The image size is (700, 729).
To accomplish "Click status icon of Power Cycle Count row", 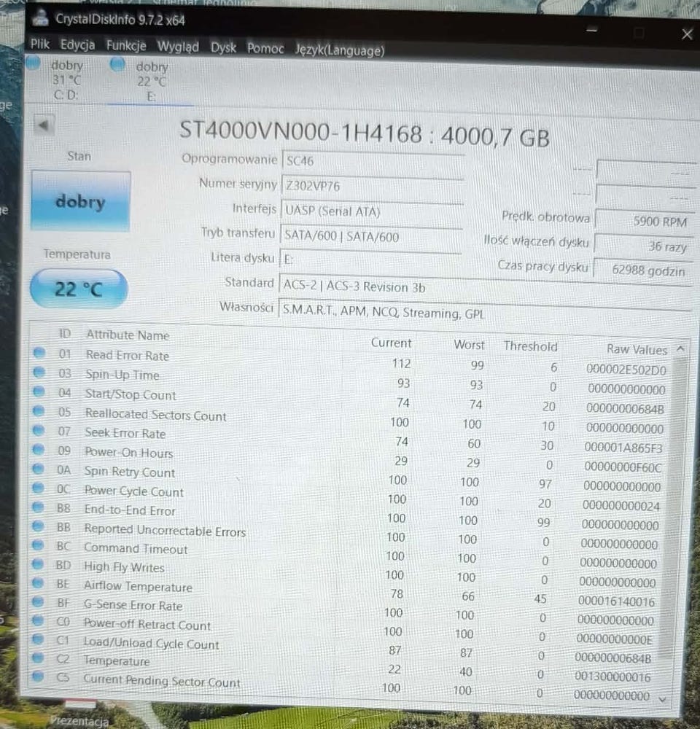I will [38, 487].
